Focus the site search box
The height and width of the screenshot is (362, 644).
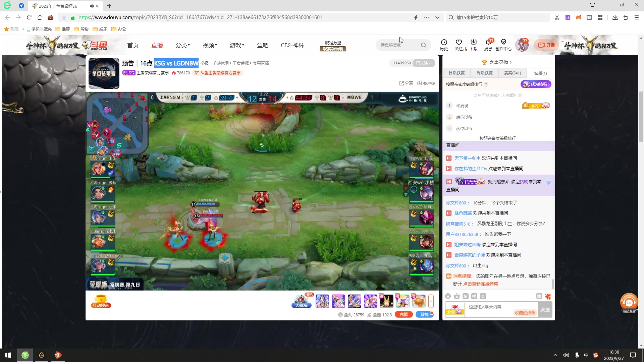(x=399, y=45)
